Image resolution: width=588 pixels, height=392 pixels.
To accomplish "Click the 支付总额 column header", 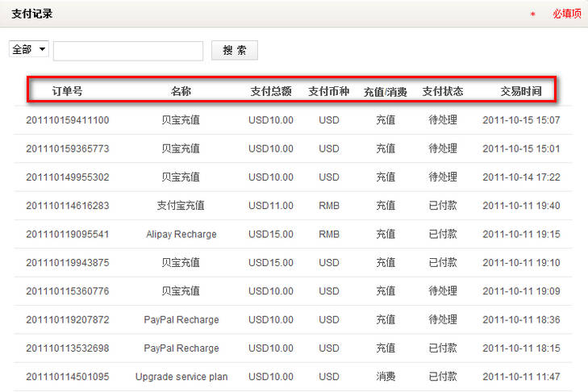I will 271,91.
